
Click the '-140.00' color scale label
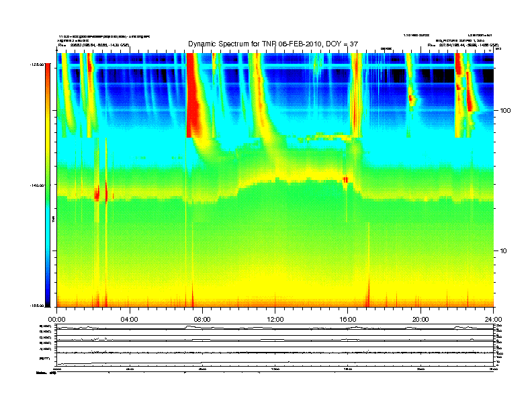[37, 185]
